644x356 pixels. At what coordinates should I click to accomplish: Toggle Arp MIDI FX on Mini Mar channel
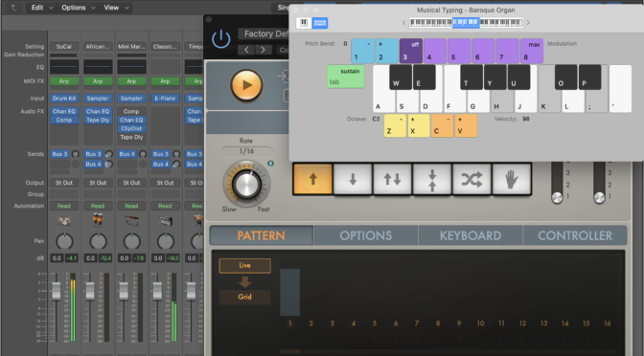(x=131, y=81)
